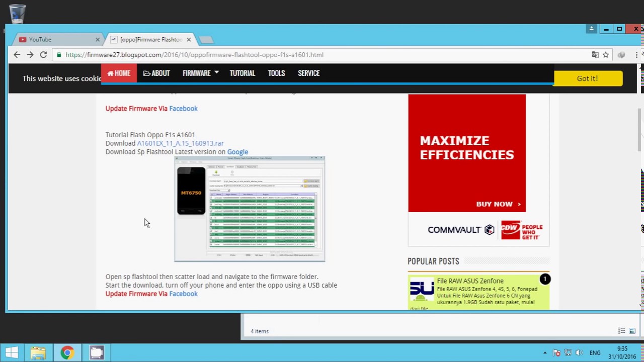
Task: Dismiss cookie notice with Got it!
Action: (x=587, y=78)
